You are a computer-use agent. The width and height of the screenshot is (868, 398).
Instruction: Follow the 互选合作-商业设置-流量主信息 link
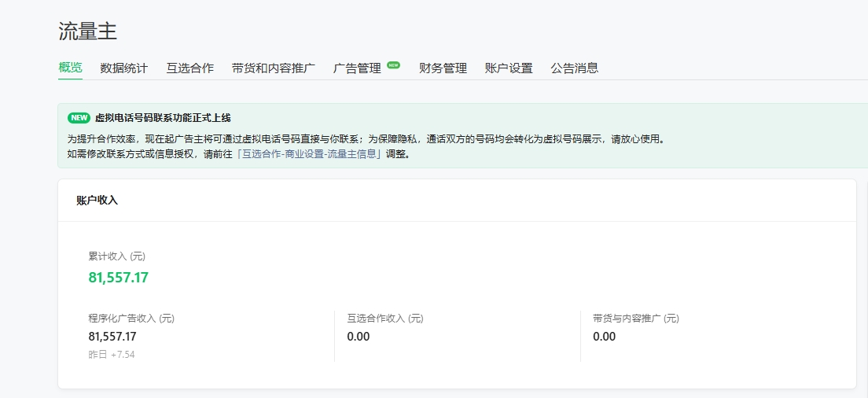point(310,154)
